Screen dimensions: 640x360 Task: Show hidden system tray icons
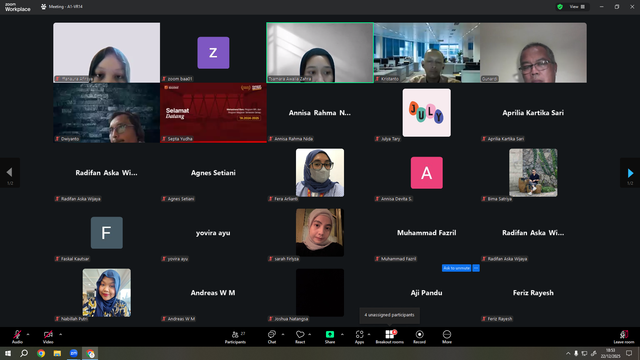click(x=568, y=353)
